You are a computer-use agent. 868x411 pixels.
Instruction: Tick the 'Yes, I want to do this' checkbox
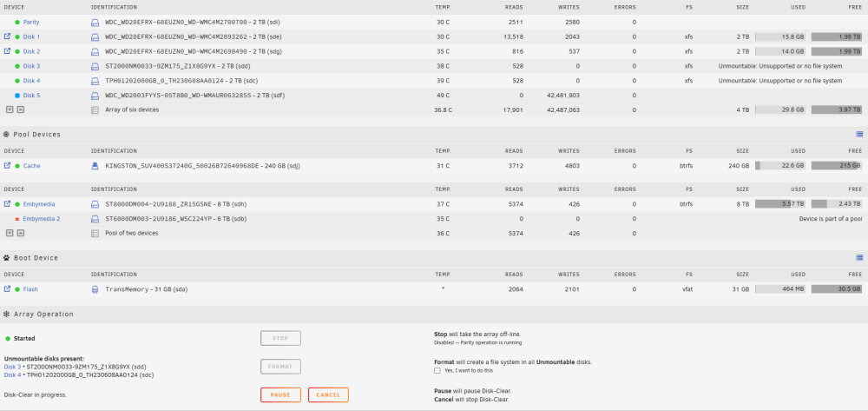437,370
